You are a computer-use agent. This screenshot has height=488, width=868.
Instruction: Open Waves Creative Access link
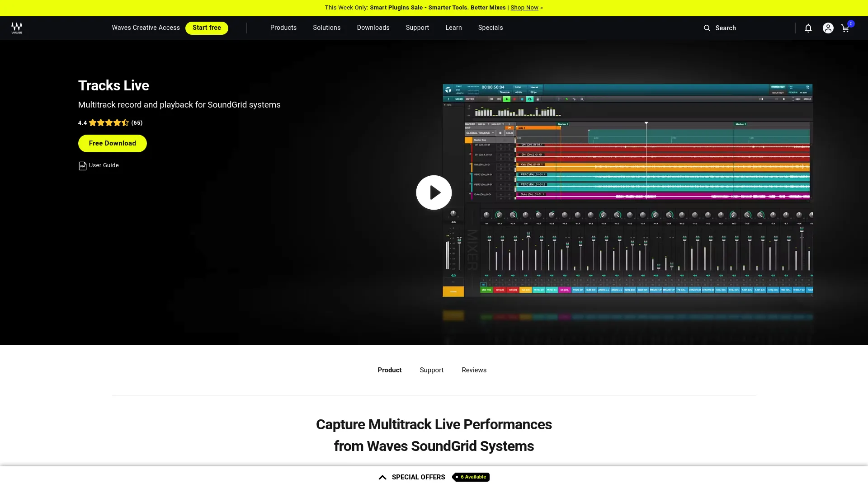pos(146,28)
